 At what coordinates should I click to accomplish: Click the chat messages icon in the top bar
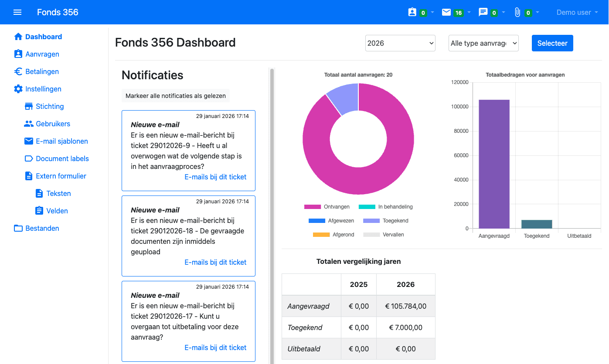point(483,12)
